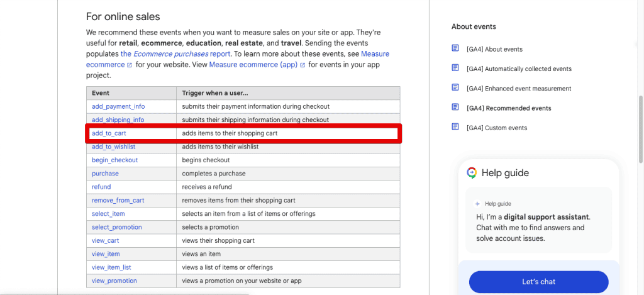This screenshot has height=295, width=644.
Task: Open the Measure ecommerce (app) link
Action: (253, 65)
